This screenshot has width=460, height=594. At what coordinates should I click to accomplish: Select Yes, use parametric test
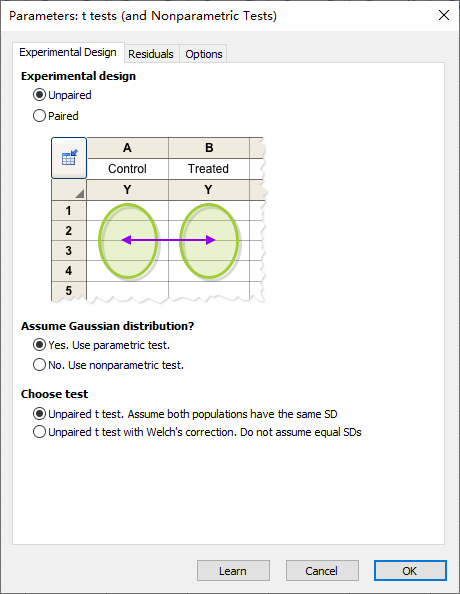(x=102, y=345)
